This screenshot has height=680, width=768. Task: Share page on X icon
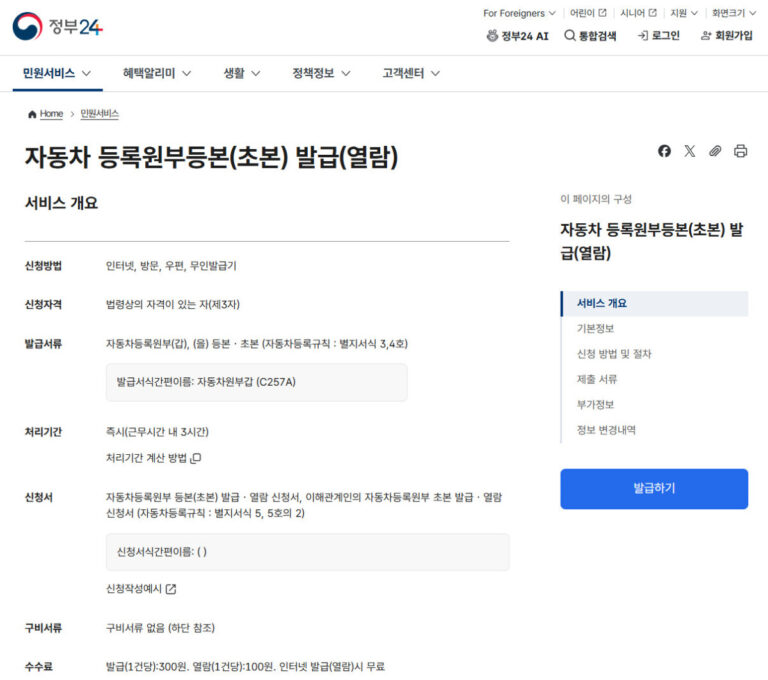pyautogui.click(x=690, y=151)
